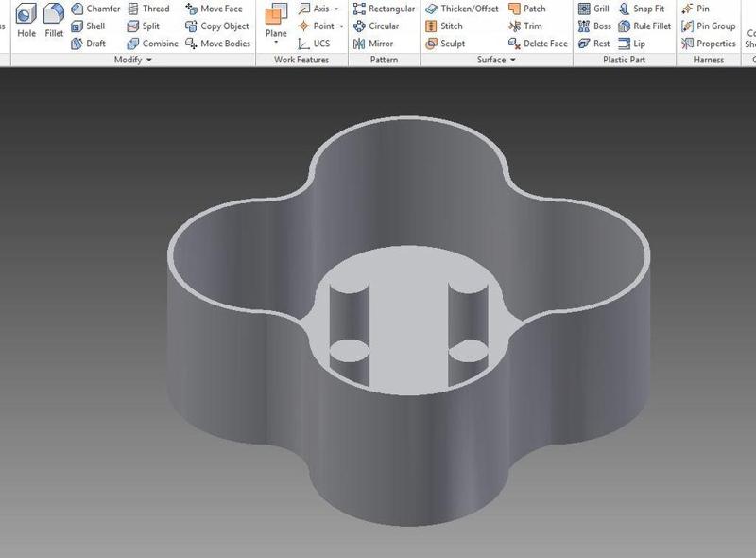The width and height of the screenshot is (756, 558).
Task: Click the Work Features panel label
Action: tap(301, 60)
